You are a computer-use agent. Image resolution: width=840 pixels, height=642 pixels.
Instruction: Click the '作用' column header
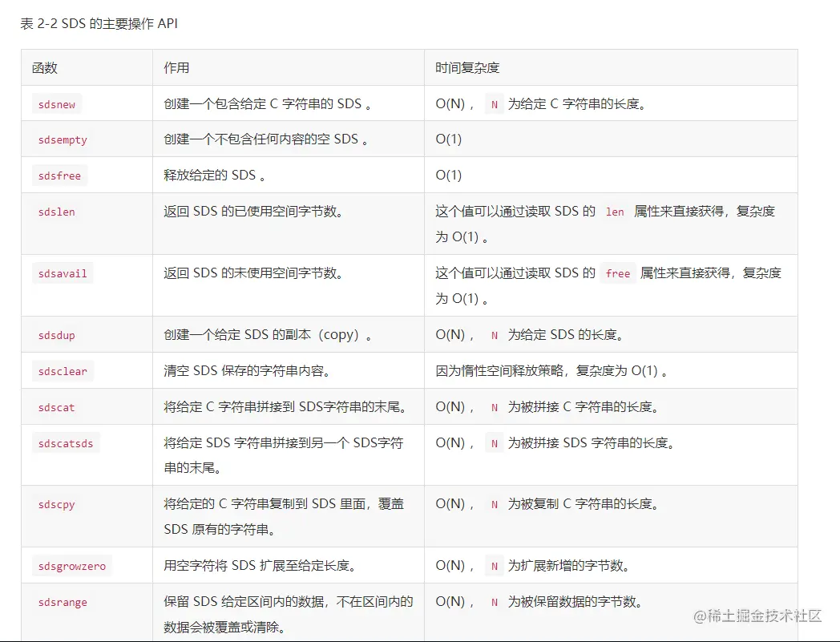(x=176, y=68)
